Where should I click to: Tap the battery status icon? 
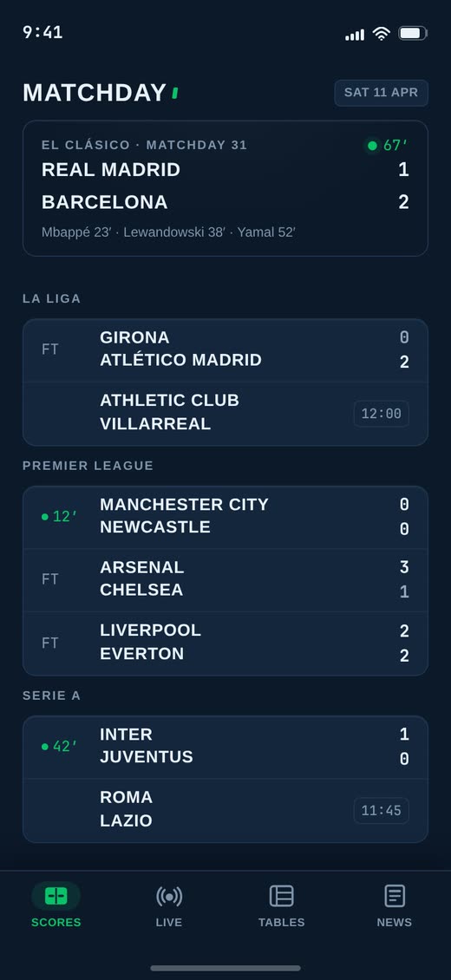pos(412,33)
